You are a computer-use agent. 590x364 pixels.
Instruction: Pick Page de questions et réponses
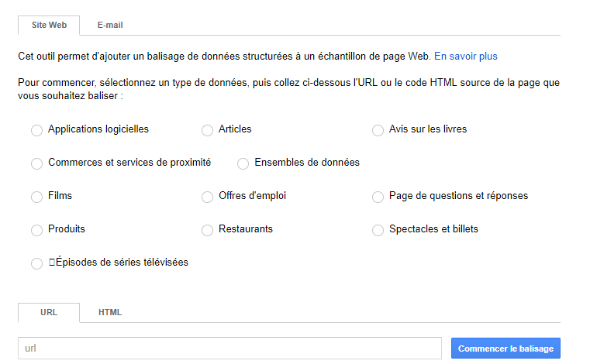378,197
